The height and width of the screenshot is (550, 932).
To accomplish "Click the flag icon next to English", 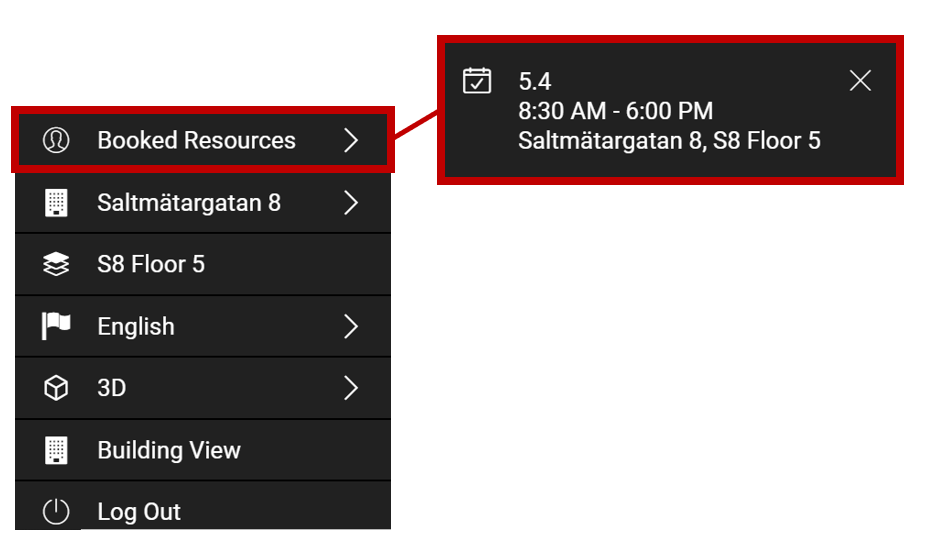I will point(56,326).
